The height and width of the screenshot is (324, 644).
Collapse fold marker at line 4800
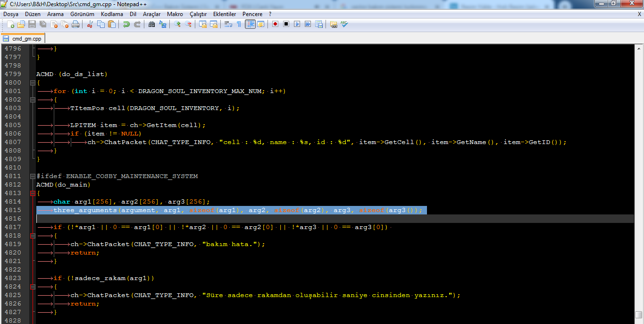pos(33,83)
